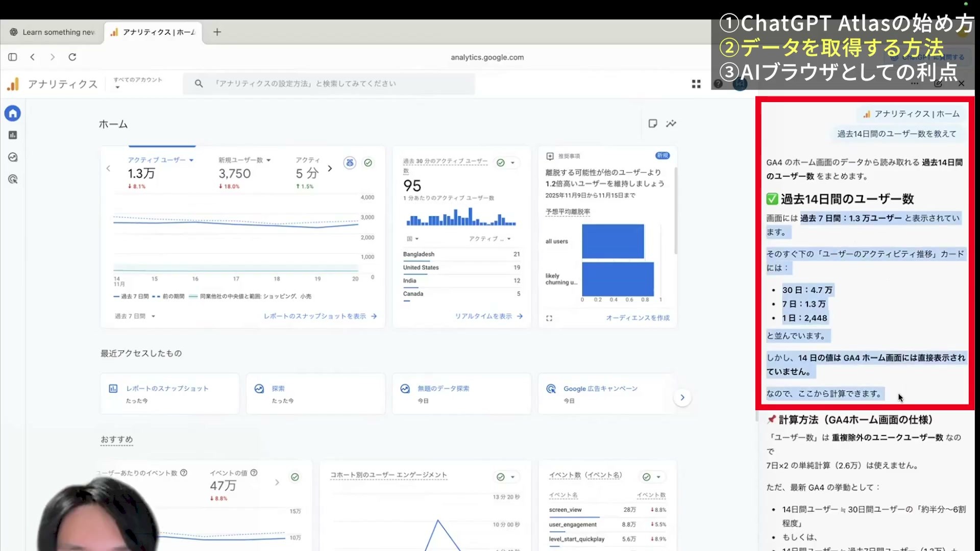
Task: Expand the recommendation card to full screen
Action: click(549, 318)
